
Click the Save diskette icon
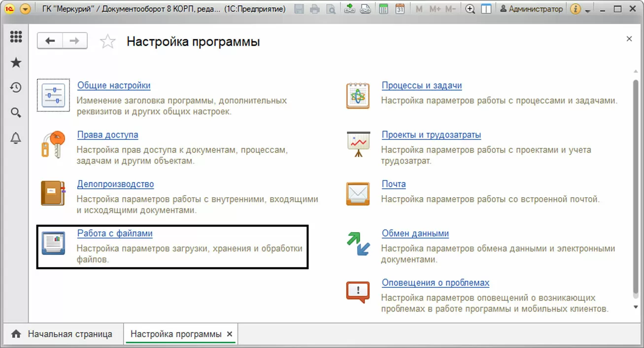pos(299,9)
